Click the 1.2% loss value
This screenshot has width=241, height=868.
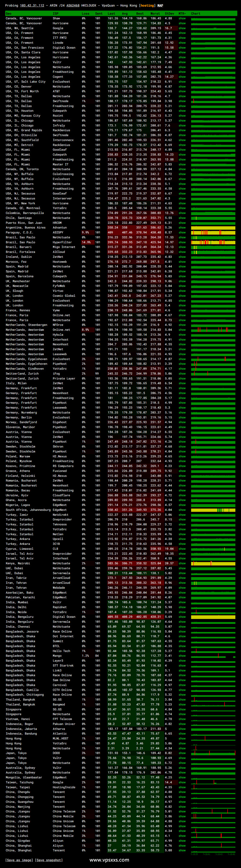coord(86,656)
